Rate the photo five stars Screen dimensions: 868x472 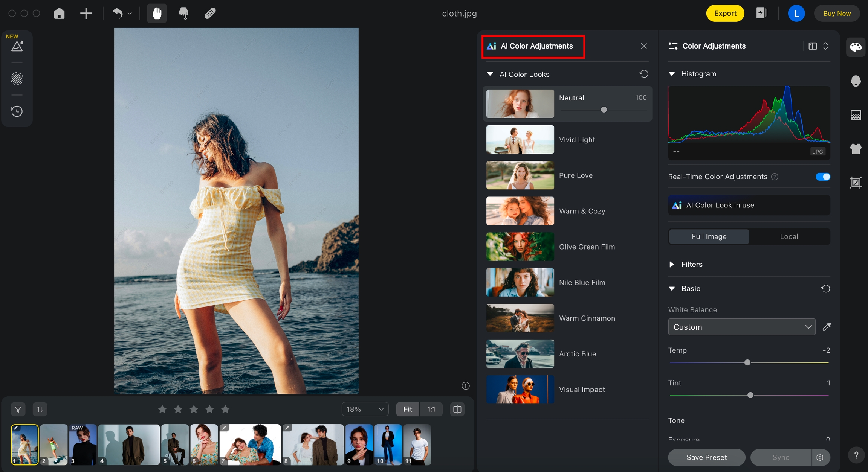[225, 409]
